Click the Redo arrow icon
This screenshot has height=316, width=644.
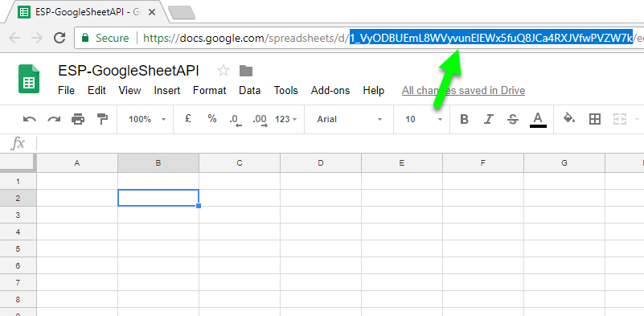(x=54, y=120)
